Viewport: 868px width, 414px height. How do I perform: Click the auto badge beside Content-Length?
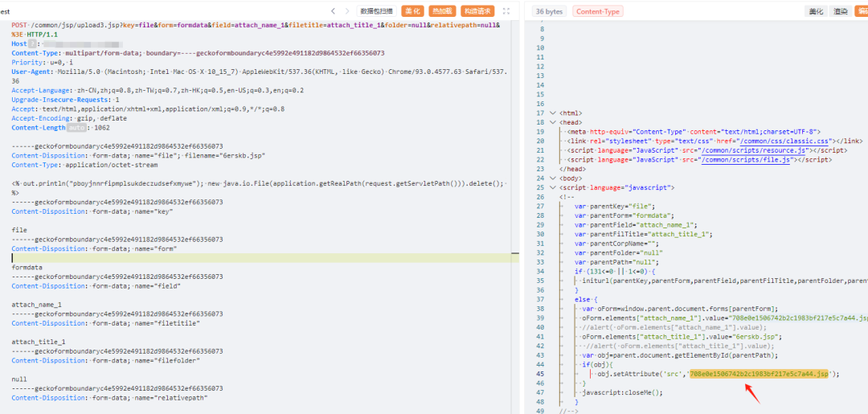(x=77, y=127)
